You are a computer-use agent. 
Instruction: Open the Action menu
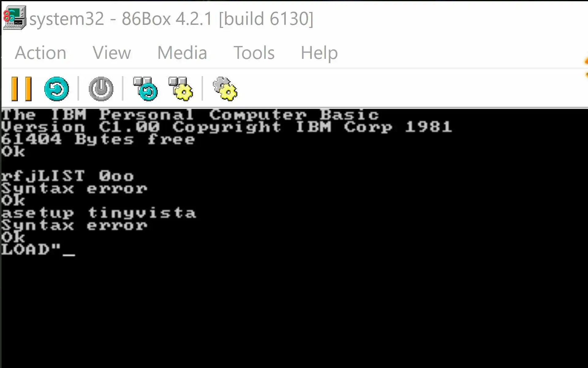(40, 53)
